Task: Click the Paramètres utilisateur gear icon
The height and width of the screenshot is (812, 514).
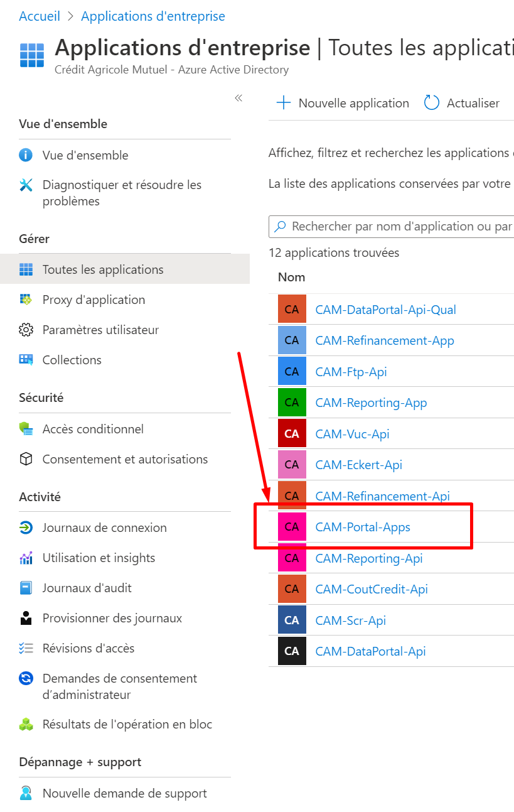Action: point(26,330)
